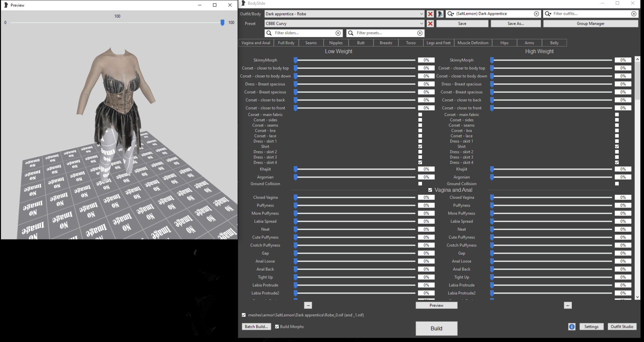Toggle low weight Shirt checkbox
Viewport: 644px width, 342px height.
[x=420, y=147]
